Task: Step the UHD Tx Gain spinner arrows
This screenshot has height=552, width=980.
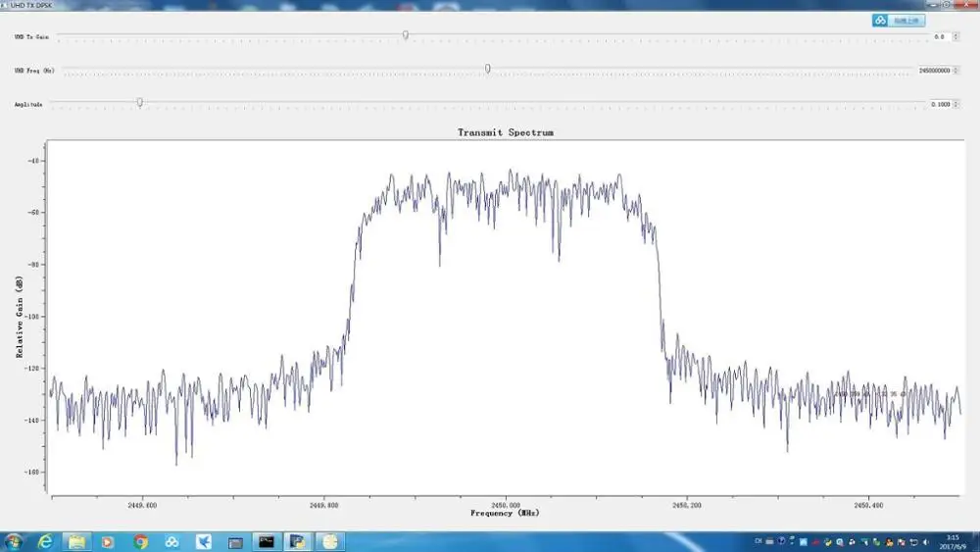Action: [x=955, y=36]
